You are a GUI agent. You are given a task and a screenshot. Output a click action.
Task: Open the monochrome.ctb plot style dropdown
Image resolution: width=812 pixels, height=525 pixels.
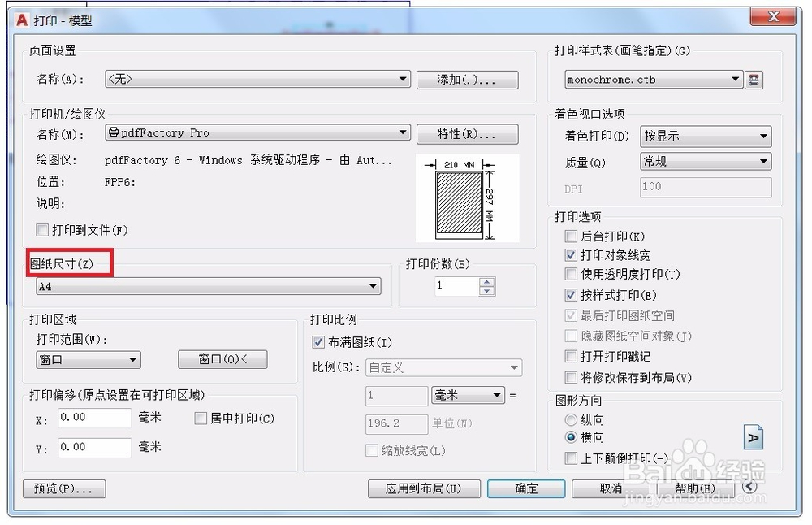[654, 80]
